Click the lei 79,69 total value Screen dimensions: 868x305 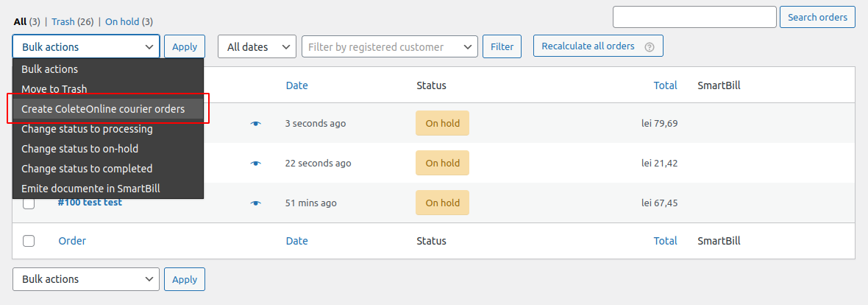pyautogui.click(x=659, y=123)
